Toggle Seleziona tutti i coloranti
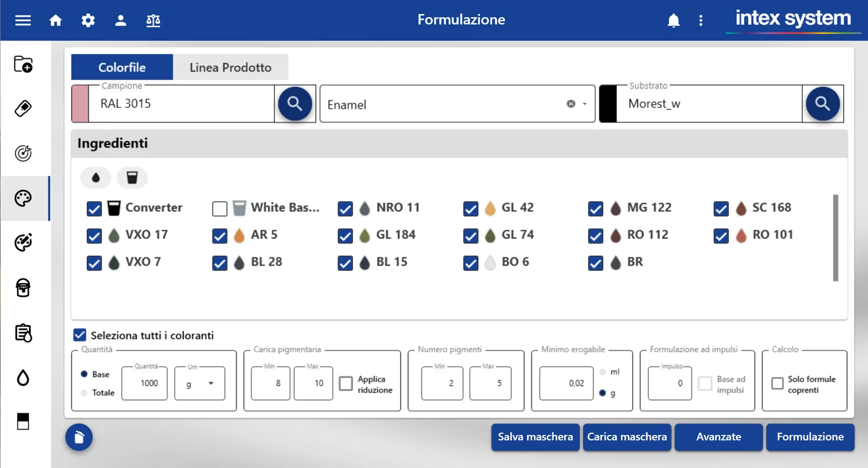Screen dimensions: 868x468 click(80, 335)
